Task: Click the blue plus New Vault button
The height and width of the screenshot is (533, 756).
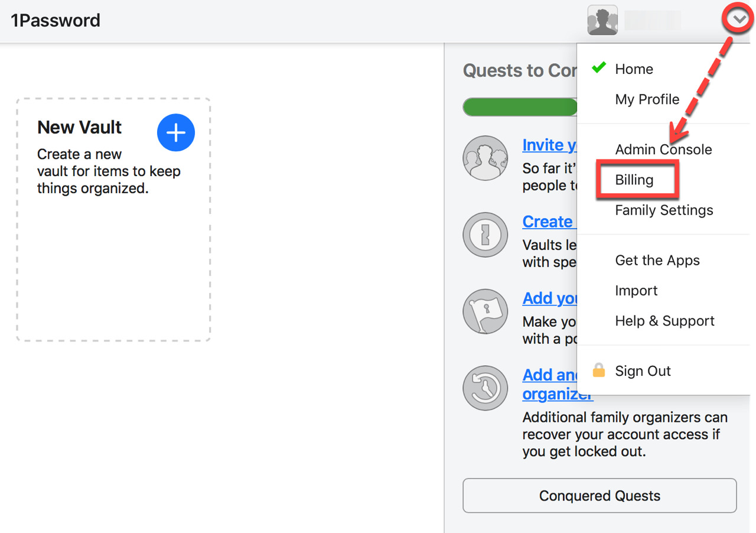Action: click(175, 132)
